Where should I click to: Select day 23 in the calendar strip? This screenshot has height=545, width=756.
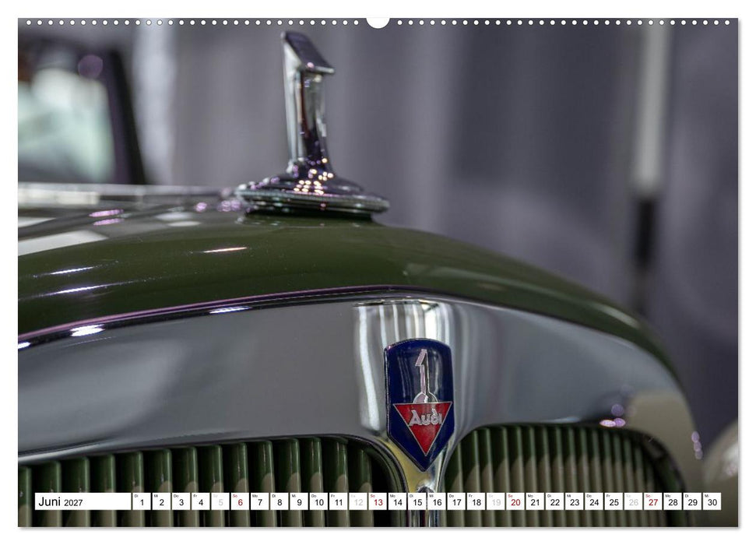(x=575, y=501)
